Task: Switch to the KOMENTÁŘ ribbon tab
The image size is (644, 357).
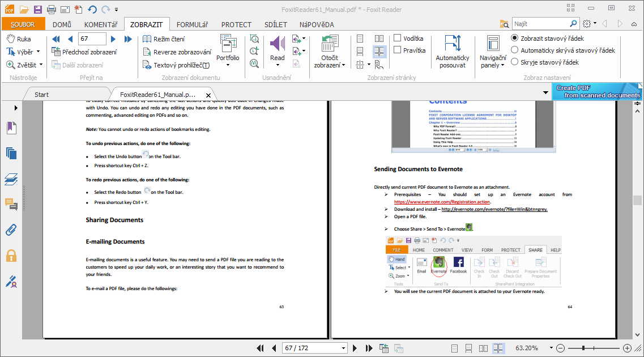Action: click(101, 24)
